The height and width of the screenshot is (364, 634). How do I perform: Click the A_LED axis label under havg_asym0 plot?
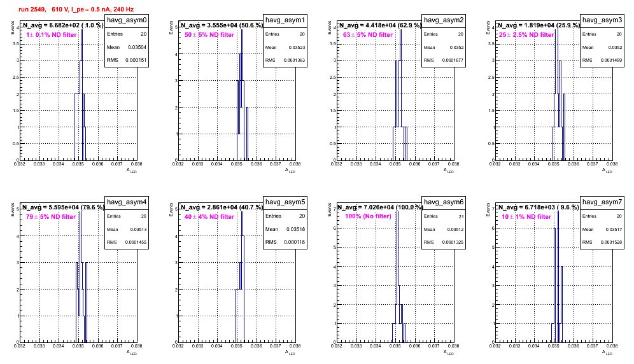coord(132,171)
